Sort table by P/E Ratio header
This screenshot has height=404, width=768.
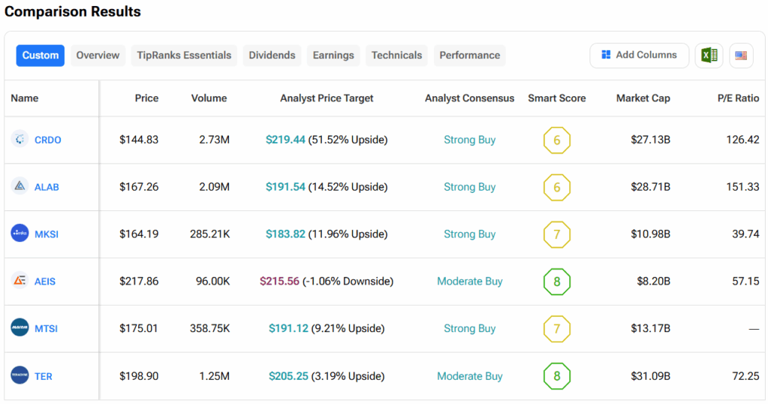(x=738, y=98)
